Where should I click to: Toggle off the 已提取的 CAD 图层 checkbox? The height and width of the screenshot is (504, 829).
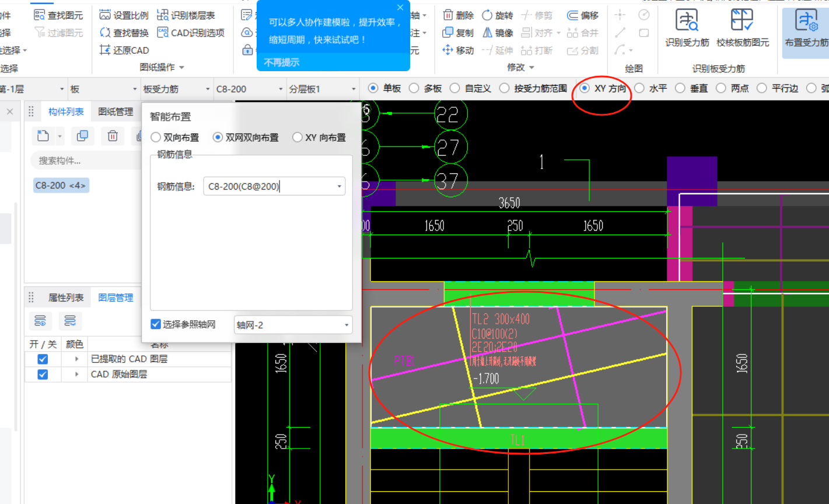click(x=43, y=359)
